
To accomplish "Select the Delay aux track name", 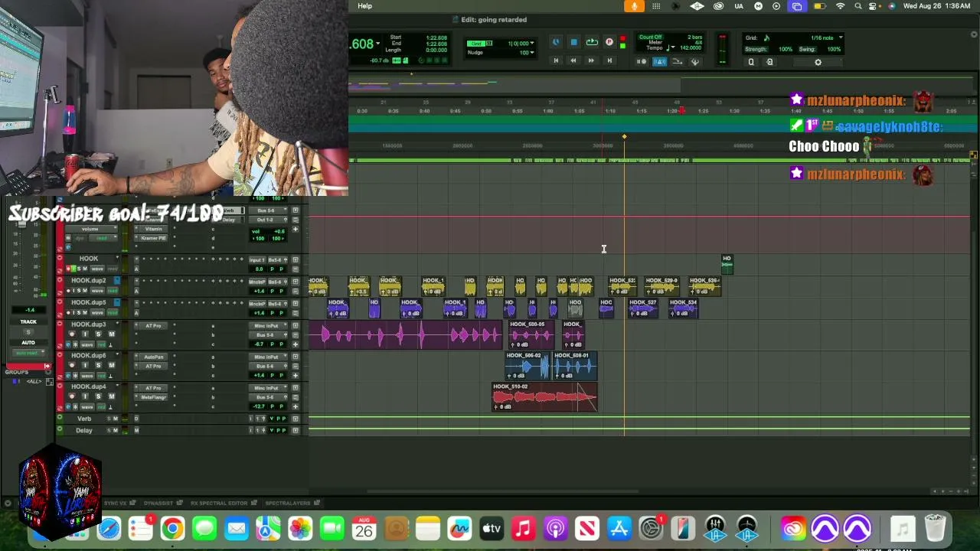I will [84, 430].
